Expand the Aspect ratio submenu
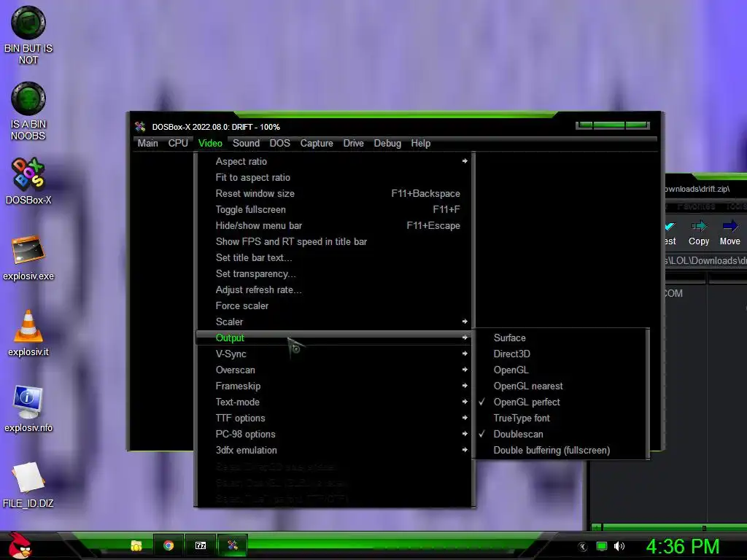This screenshot has width=747, height=560. [334, 161]
